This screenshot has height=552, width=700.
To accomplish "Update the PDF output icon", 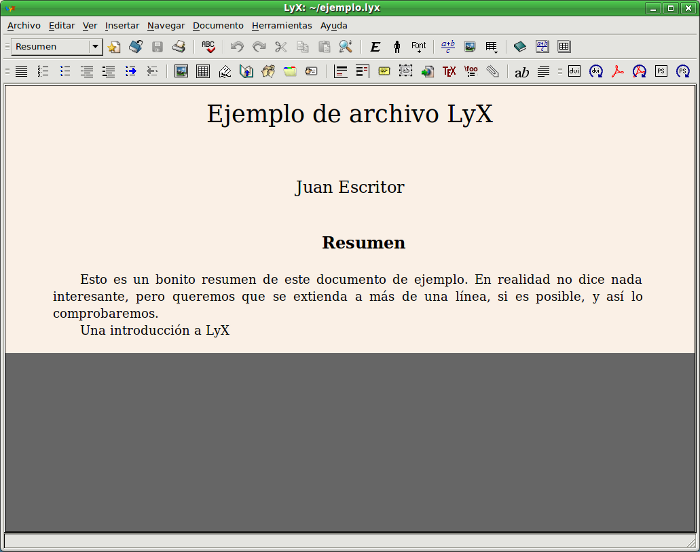I will pos(639,71).
